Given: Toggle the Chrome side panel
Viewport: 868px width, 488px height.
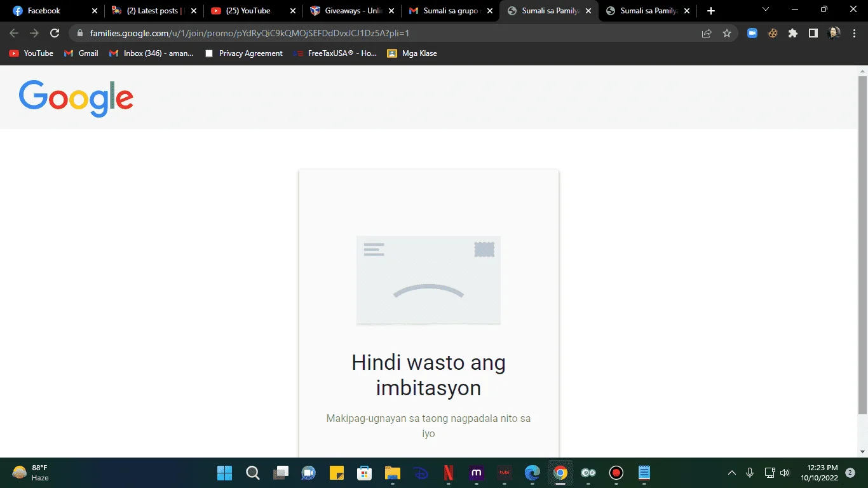Looking at the screenshot, I should pyautogui.click(x=813, y=33).
